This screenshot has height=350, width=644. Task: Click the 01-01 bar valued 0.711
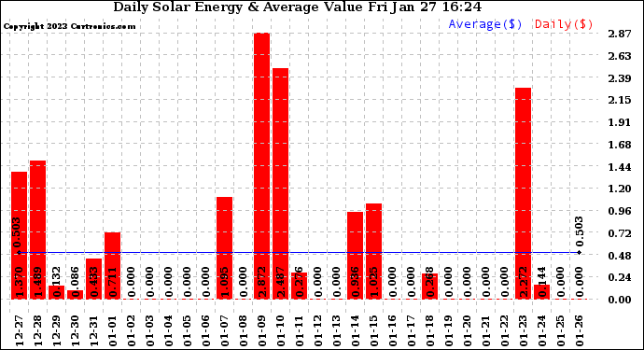coord(113,266)
